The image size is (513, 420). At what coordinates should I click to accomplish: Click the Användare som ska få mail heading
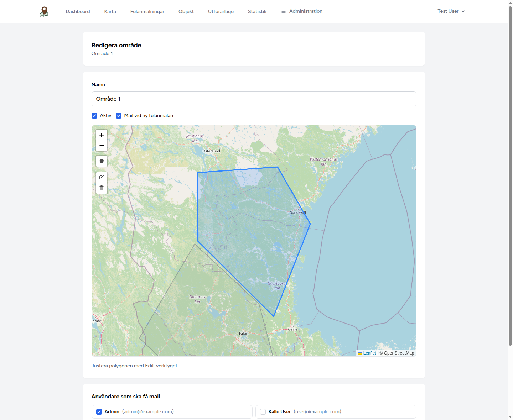click(125, 397)
